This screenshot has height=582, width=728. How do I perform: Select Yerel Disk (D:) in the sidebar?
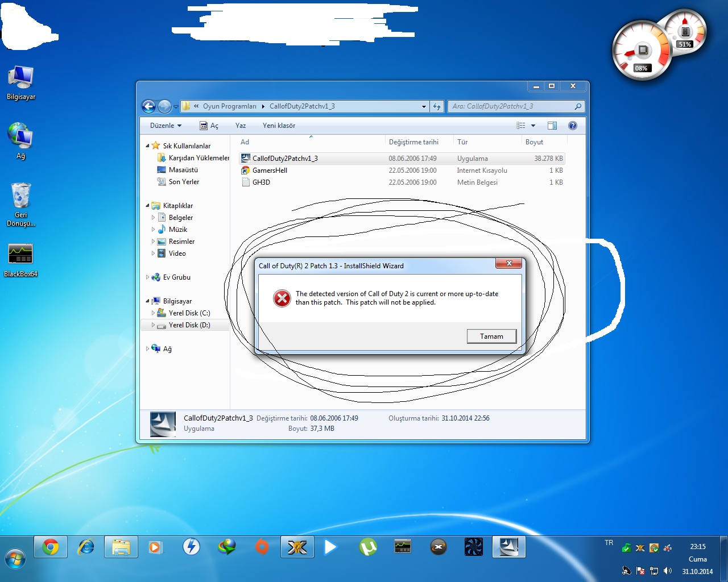(x=184, y=325)
